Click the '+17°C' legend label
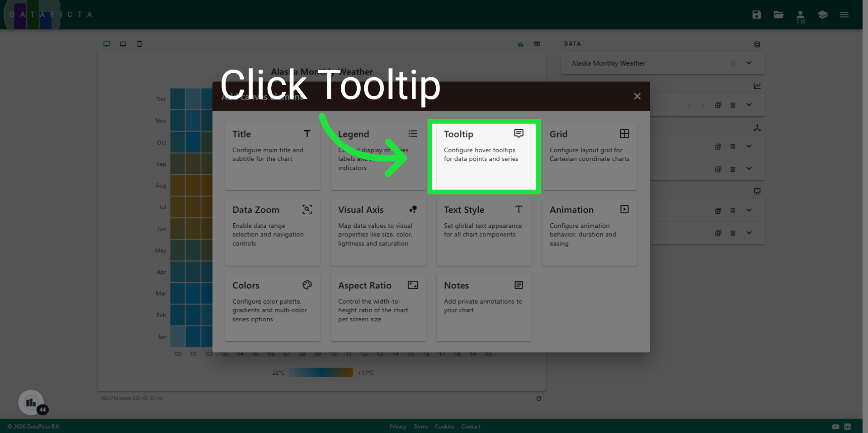The width and height of the screenshot is (868, 433). coord(366,373)
